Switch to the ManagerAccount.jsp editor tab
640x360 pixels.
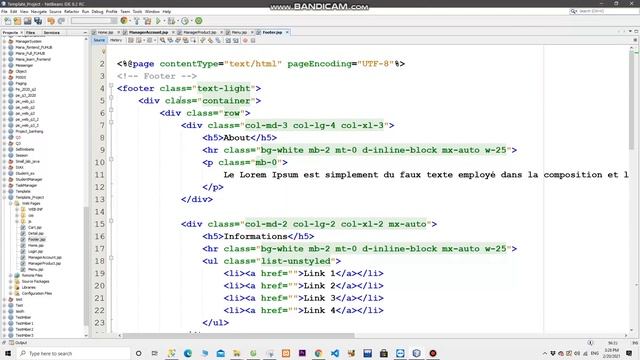(149, 32)
